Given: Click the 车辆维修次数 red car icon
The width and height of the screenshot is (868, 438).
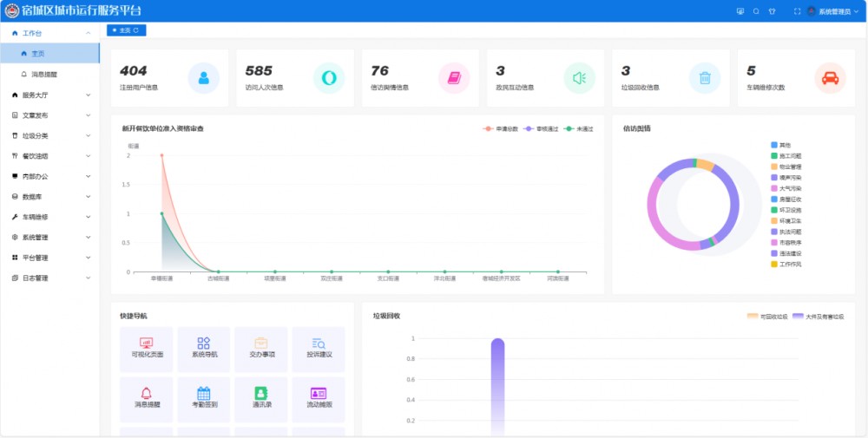Looking at the screenshot, I should [x=830, y=78].
